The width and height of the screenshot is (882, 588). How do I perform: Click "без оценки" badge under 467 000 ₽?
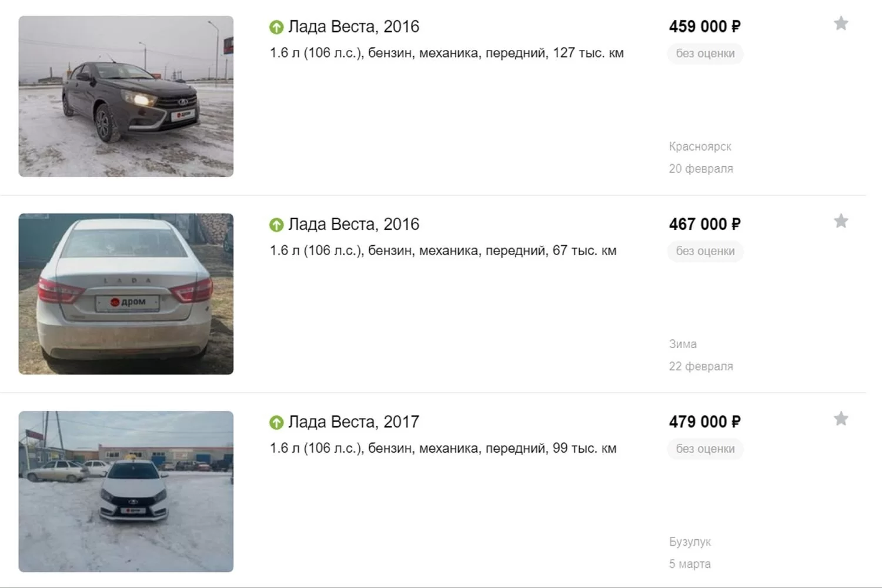[705, 251]
